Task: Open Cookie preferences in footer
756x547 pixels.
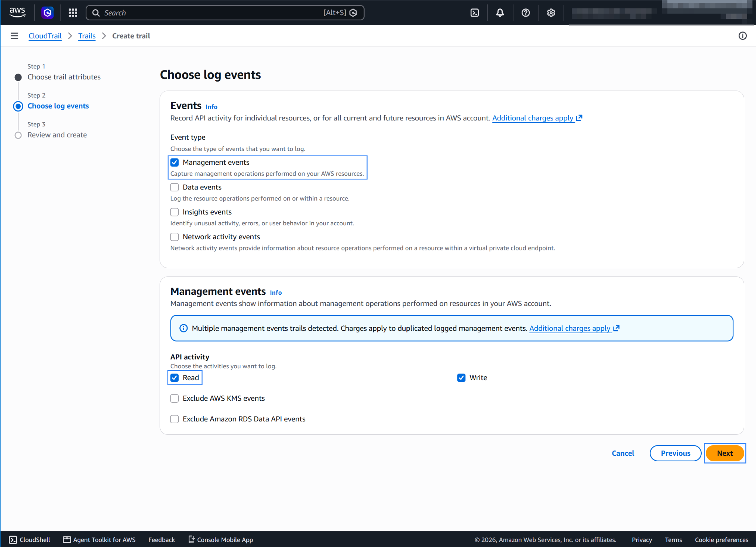Action: pos(721,540)
